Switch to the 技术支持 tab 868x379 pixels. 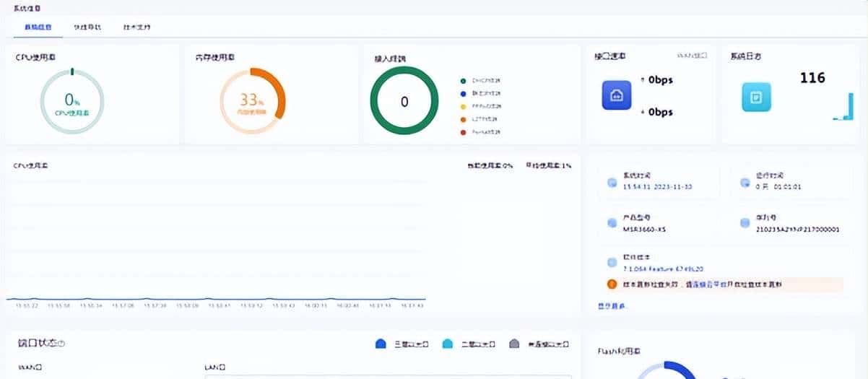(136, 27)
